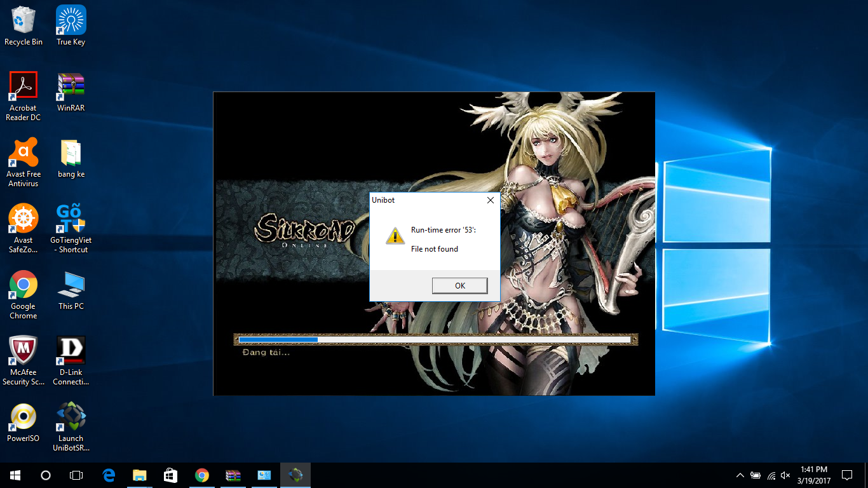
Task: Select the Avast Free Antivirus icon
Action: [24, 163]
